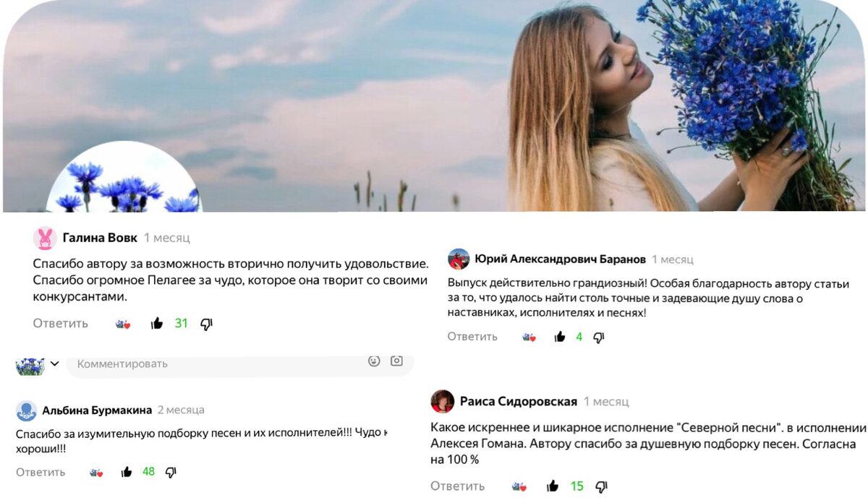Viewport: 868px width, 503px height.
Task: Like Раиса Сидоровская's comment
Action: click(553, 486)
